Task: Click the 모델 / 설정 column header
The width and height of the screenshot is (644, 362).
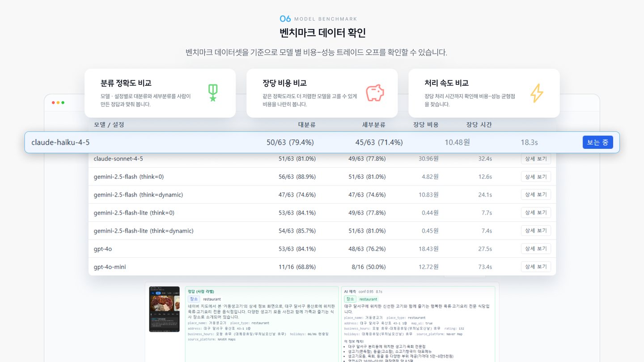Action: [x=109, y=125]
